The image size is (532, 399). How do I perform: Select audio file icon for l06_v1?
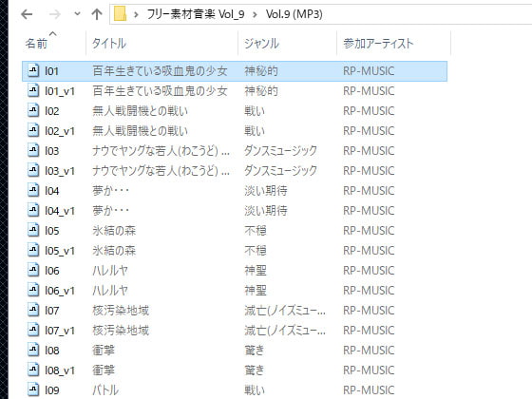click(x=33, y=290)
